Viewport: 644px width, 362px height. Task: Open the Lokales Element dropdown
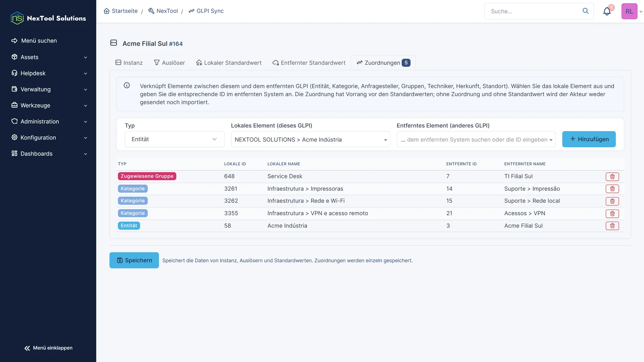pyautogui.click(x=310, y=139)
